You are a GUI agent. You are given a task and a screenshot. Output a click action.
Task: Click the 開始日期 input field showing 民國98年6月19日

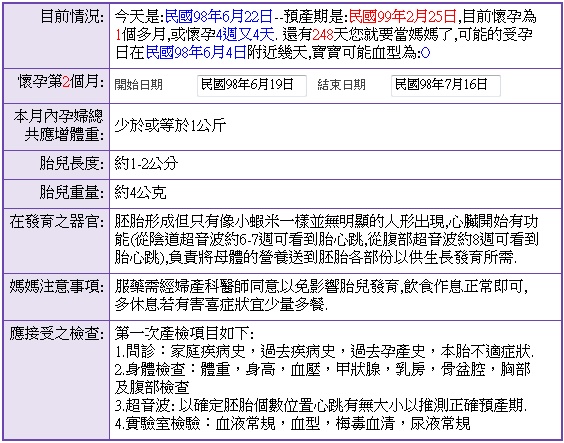click(x=252, y=86)
